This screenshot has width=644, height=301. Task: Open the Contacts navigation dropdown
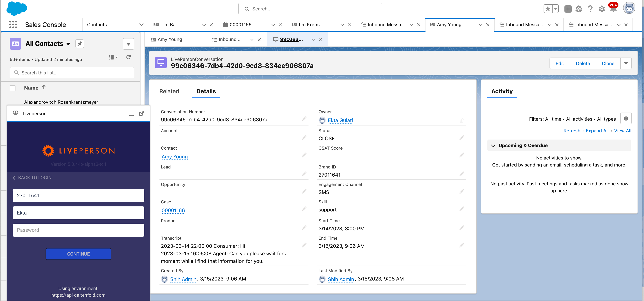141,24
